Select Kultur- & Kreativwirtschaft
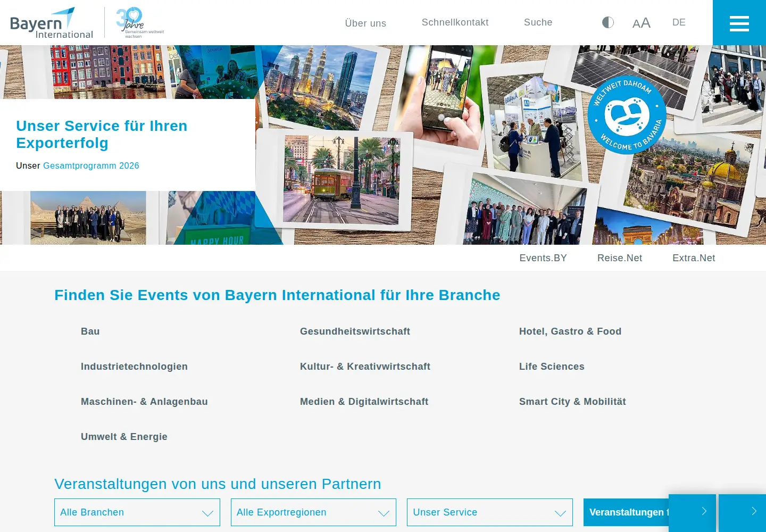 tap(365, 367)
